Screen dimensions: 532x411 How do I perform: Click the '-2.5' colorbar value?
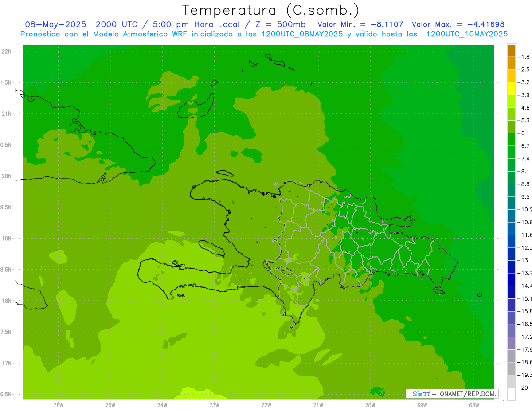point(524,70)
